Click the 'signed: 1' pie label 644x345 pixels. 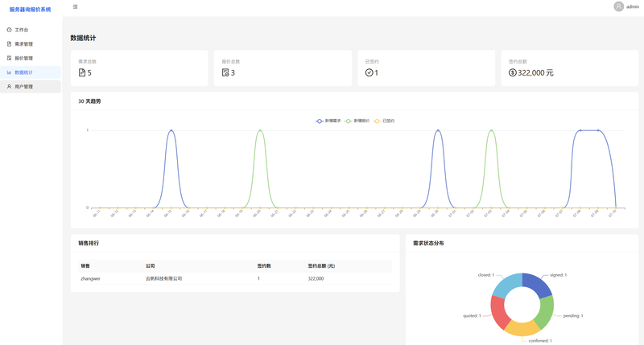[x=558, y=275]
